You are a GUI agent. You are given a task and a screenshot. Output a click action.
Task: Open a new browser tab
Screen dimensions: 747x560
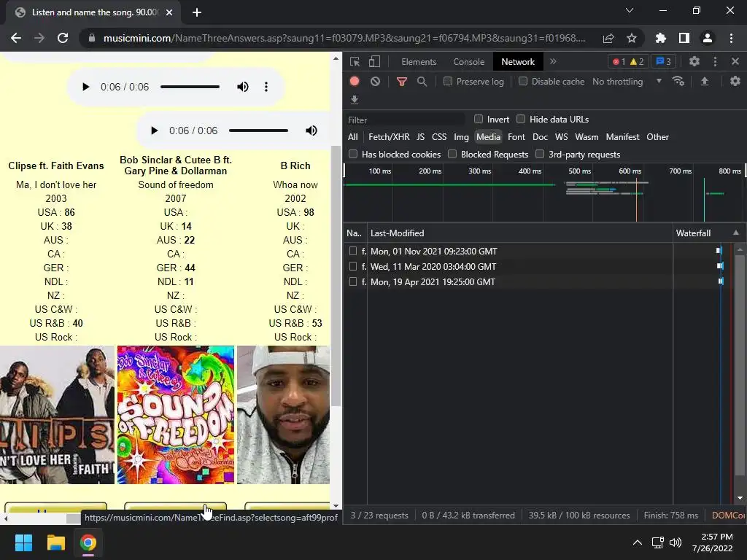tap(197, 12)
